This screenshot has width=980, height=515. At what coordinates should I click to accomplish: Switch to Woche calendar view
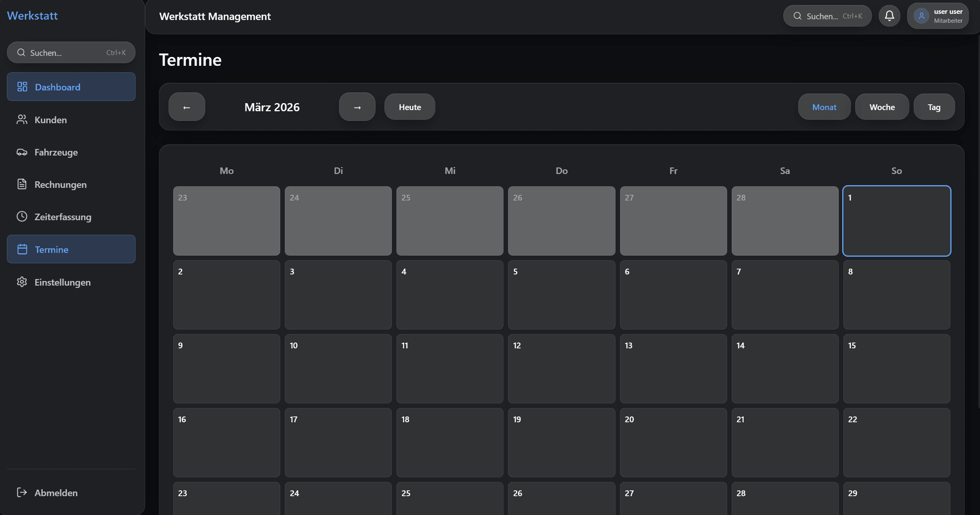[882, 107]
